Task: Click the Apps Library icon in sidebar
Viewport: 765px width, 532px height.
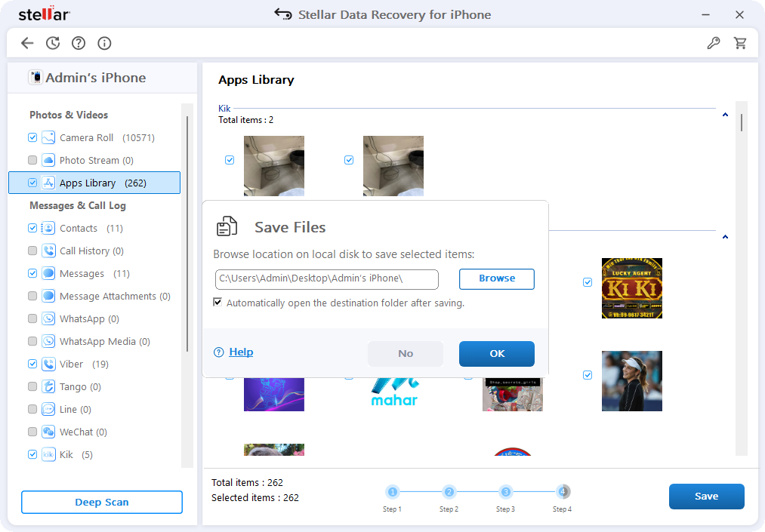Action: 48,183
